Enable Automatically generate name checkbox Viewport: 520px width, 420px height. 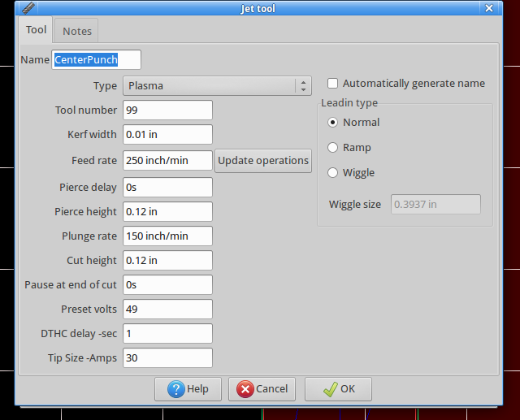pos(332,83)
